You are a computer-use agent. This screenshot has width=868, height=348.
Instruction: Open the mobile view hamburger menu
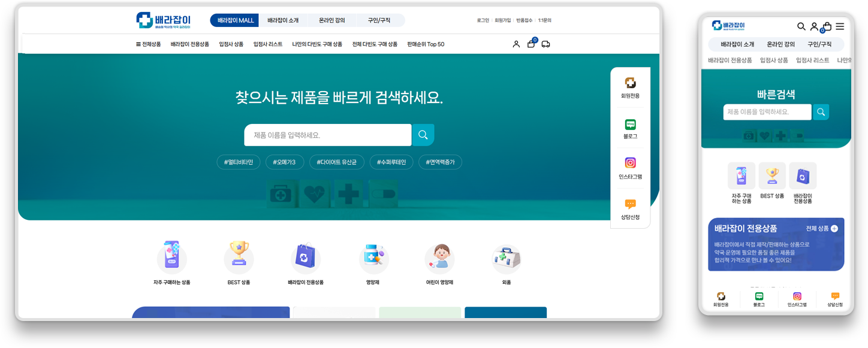point(839,26)
